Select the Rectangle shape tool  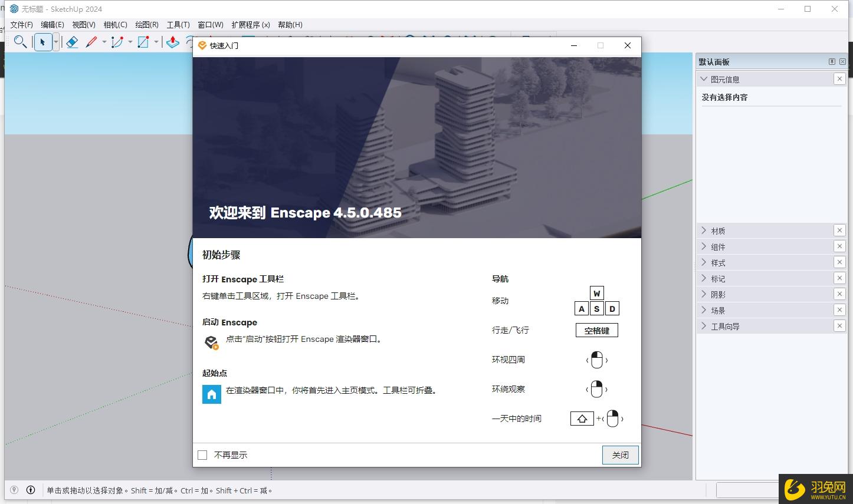tap(143, 42)
